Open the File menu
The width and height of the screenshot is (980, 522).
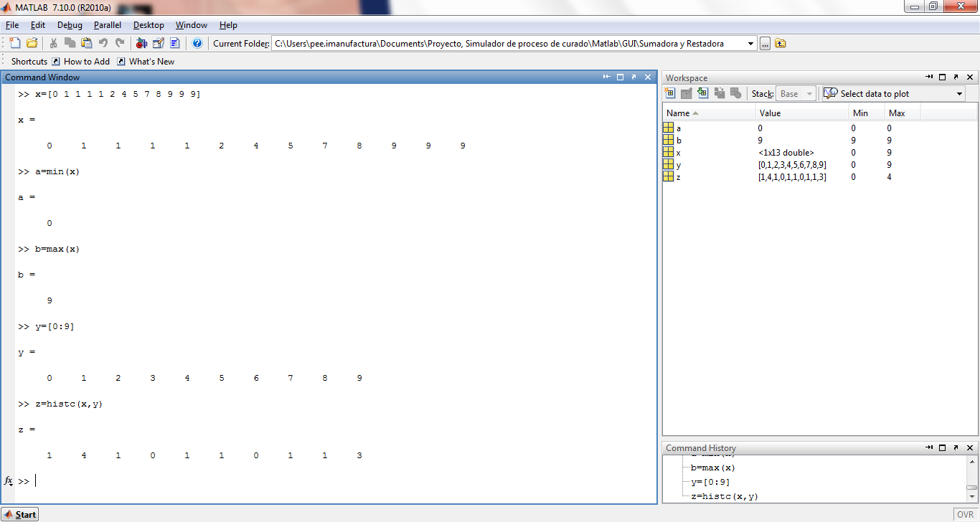click(12, 25)
